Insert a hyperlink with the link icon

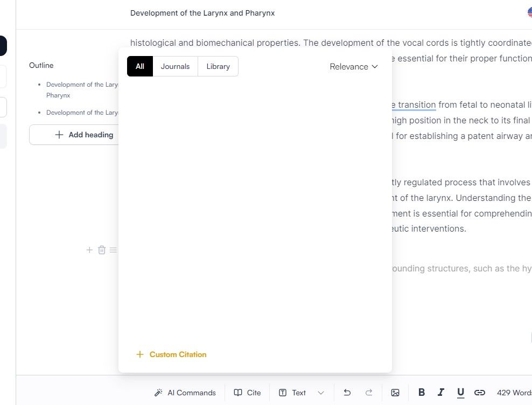click(x=479, y=393)
